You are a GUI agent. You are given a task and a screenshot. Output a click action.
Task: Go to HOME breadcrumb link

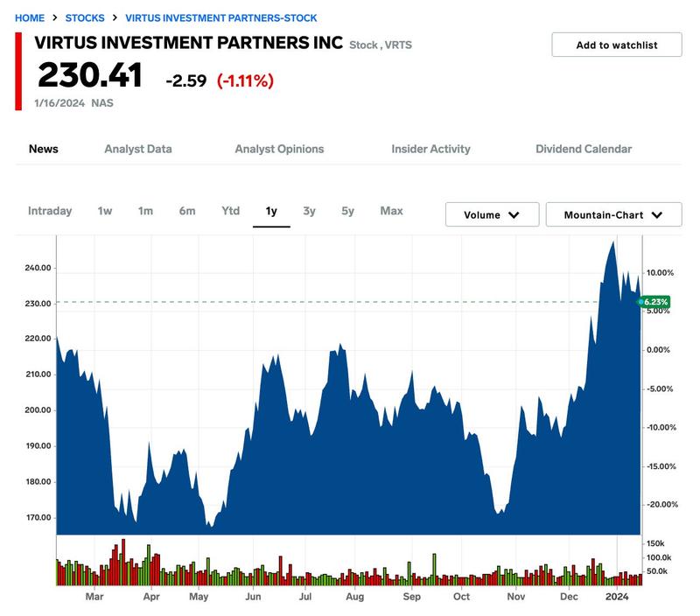[x=30, y=17]
